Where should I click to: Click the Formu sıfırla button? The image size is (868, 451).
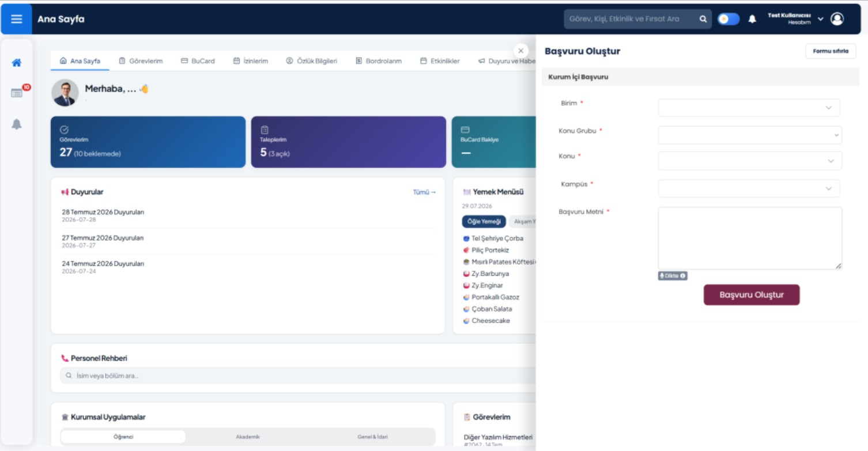pos(831,51)
